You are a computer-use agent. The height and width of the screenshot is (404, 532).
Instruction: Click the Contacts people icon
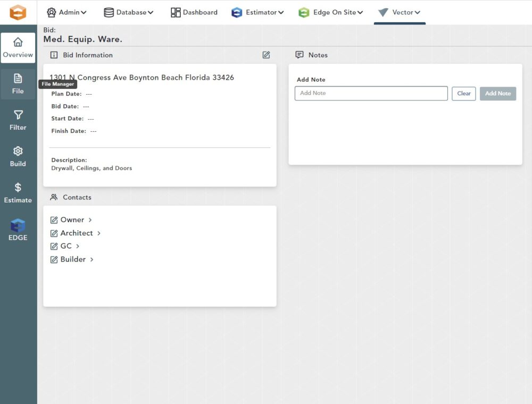(x=54, y=197)
